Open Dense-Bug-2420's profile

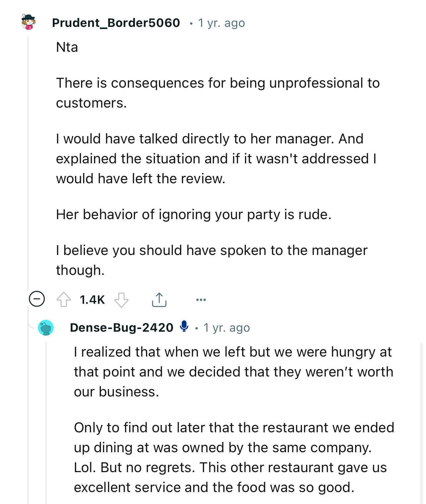click(121, 327)
